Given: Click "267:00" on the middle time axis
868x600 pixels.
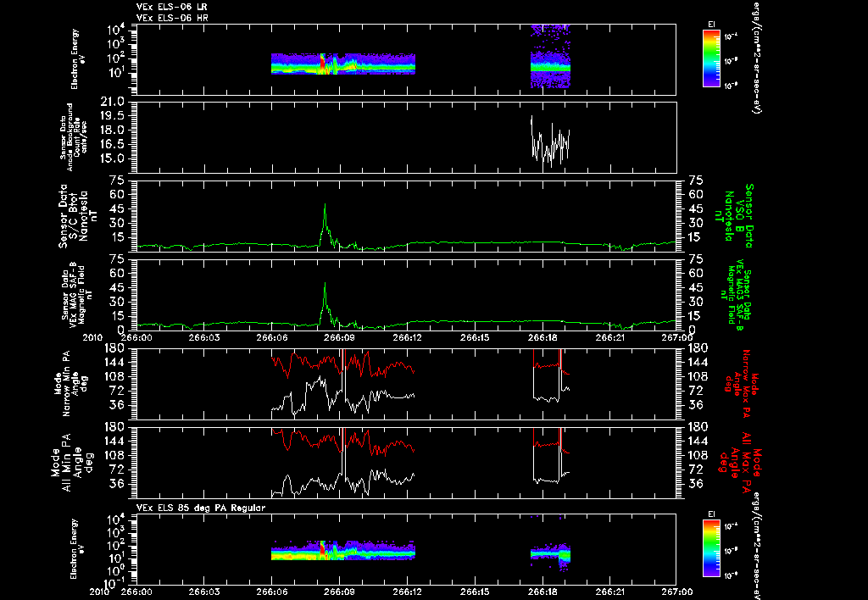Looking at the screenshot, I should (x=676, y=337).
